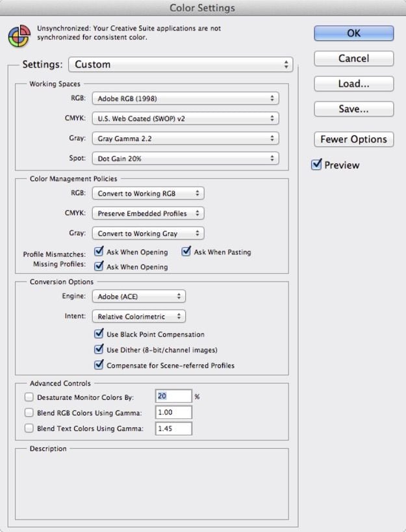
Task: Disable Use Dither for 8-bit images
Action: tap(99, 349)
